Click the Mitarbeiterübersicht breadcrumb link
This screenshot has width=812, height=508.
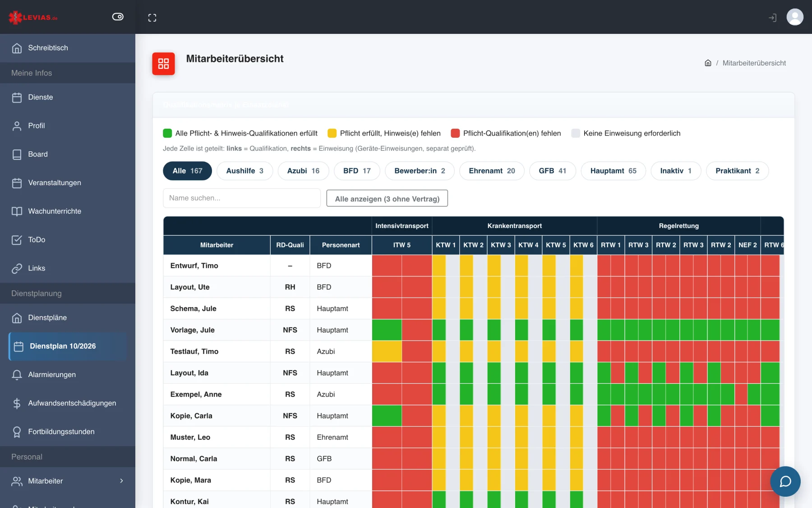pyautogui.click(x=754, y=63)
